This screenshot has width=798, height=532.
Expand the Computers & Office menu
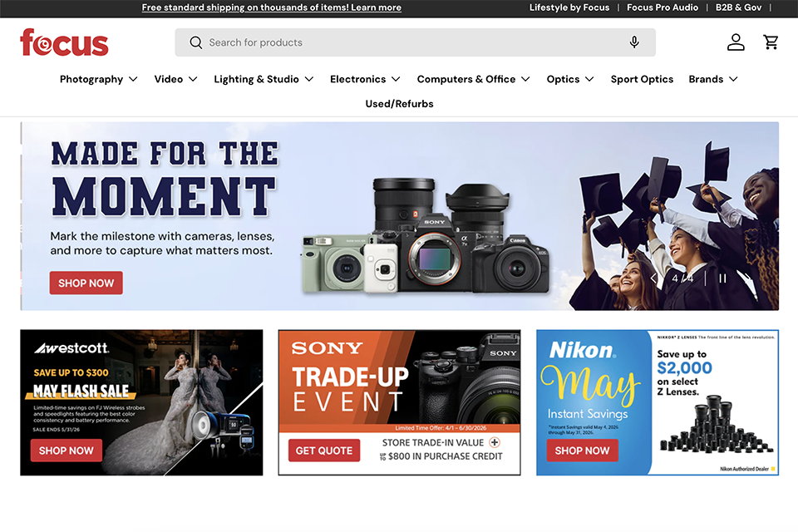coord(473,80)
